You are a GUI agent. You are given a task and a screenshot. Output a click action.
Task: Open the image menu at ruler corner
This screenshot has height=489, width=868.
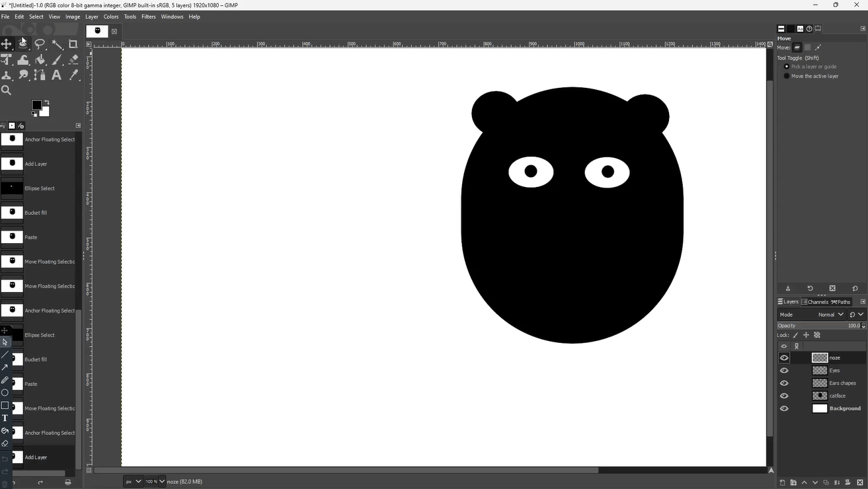pos(89,44)
